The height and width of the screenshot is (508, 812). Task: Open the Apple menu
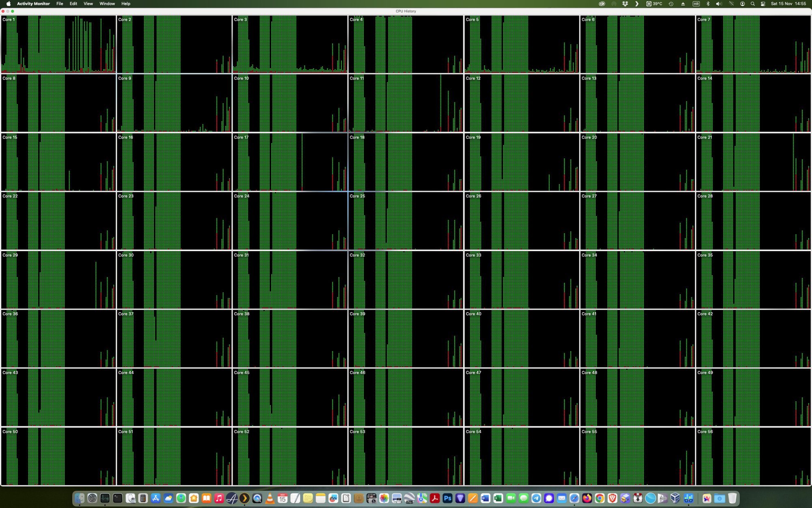8,4
